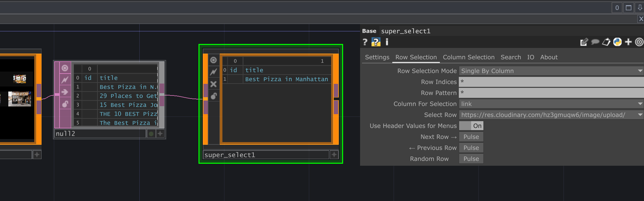Image resolution: width=644 pixels, height=201 pixels.
Task: Expand the Select Row menu arrow
Action: (640, 115)
